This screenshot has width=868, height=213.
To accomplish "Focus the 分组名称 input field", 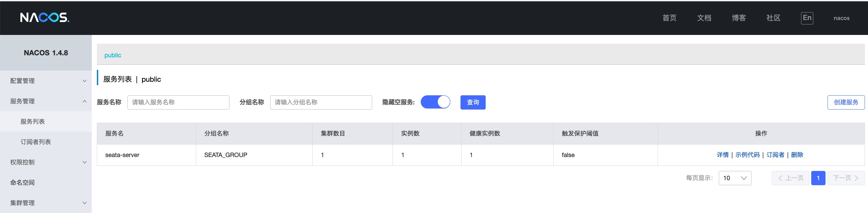I will 321,102.
